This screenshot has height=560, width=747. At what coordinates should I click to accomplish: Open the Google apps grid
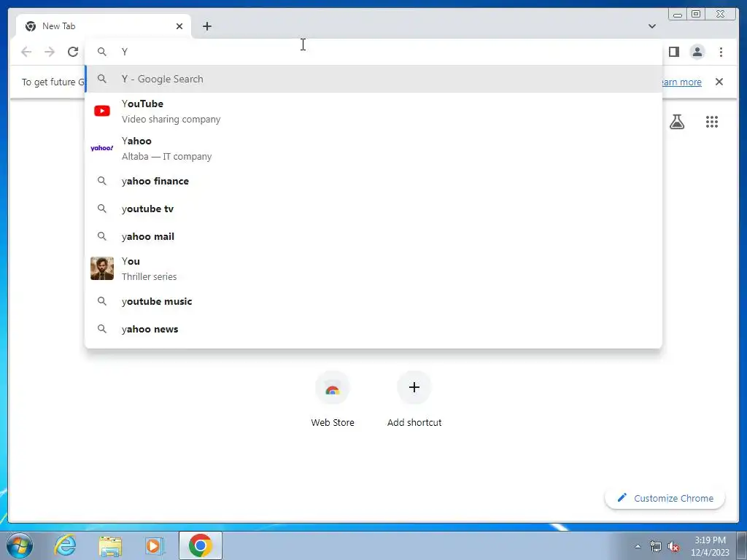coord(711,122)
